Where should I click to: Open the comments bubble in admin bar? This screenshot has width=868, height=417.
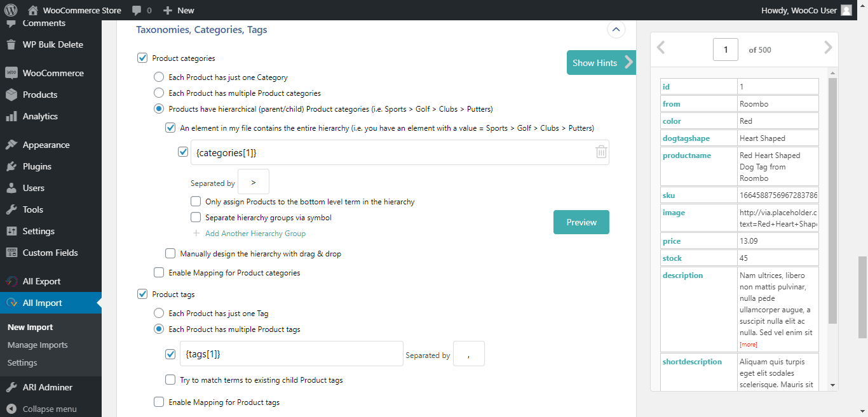point(137,11)
